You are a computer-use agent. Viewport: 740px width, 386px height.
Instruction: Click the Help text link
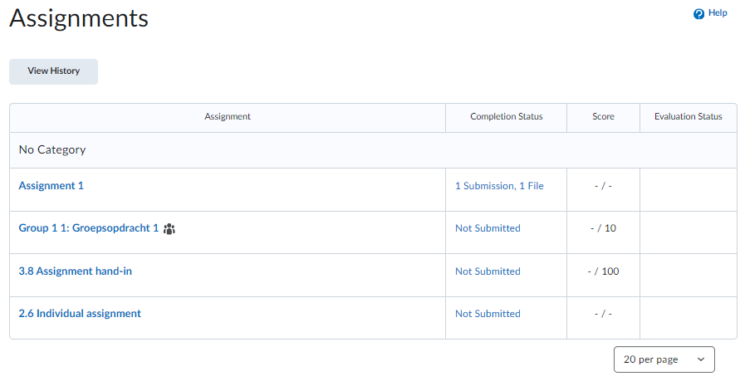(x=717, y=13)
